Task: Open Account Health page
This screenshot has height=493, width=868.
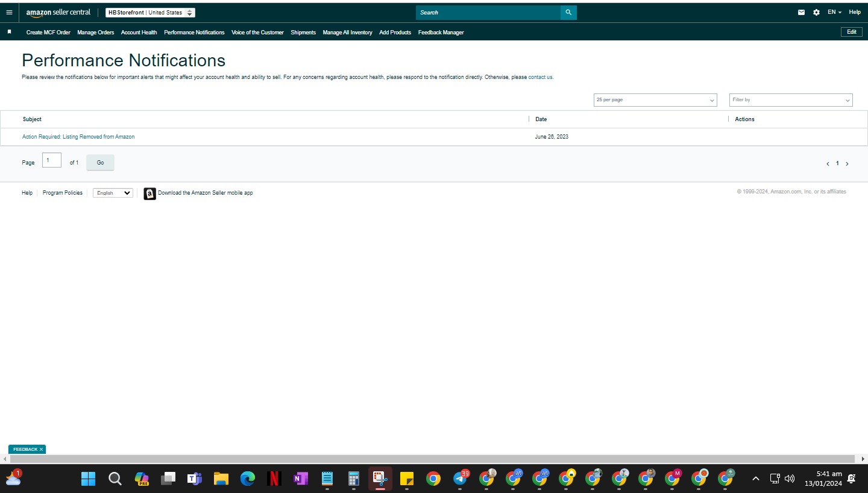Action: coord(139,33)
